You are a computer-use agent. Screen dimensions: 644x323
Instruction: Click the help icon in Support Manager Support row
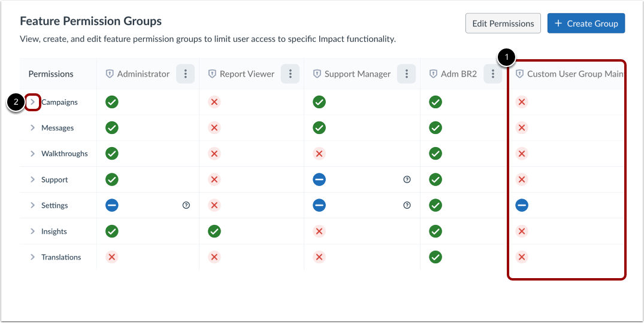point(407,179)
